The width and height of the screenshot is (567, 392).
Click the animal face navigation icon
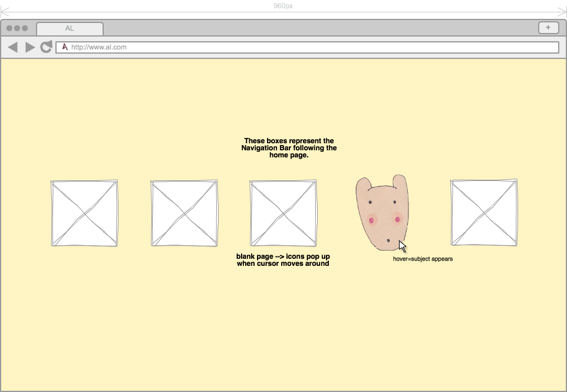point(382,213)
